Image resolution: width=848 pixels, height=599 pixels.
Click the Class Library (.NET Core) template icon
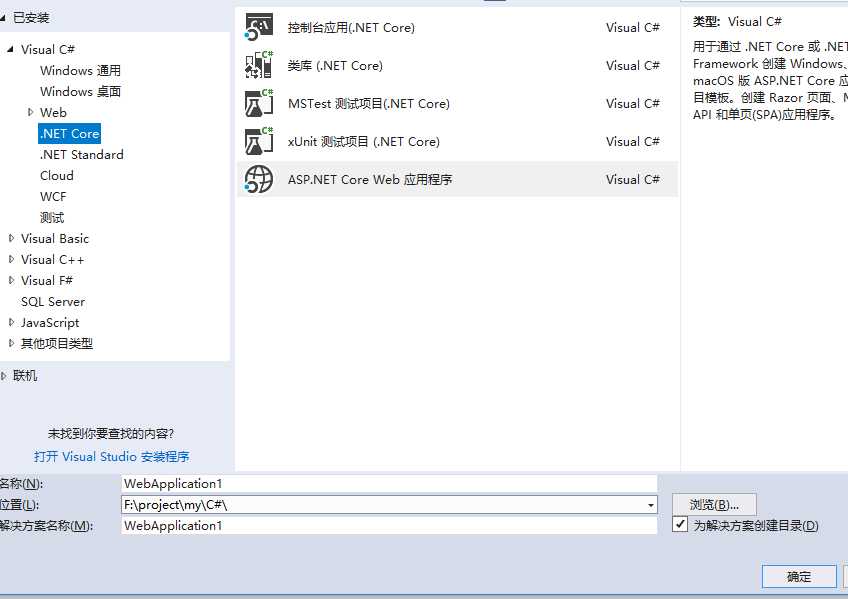(259, 65)
